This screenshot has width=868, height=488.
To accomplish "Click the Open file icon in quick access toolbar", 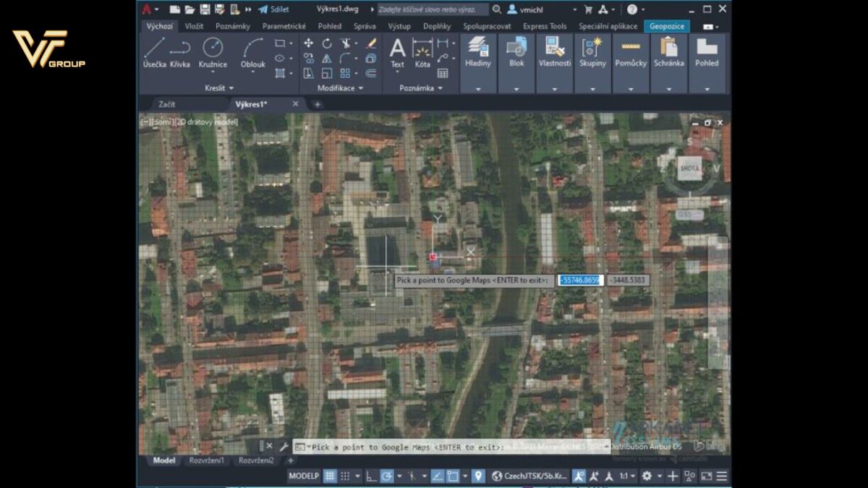I will (190, 9).
